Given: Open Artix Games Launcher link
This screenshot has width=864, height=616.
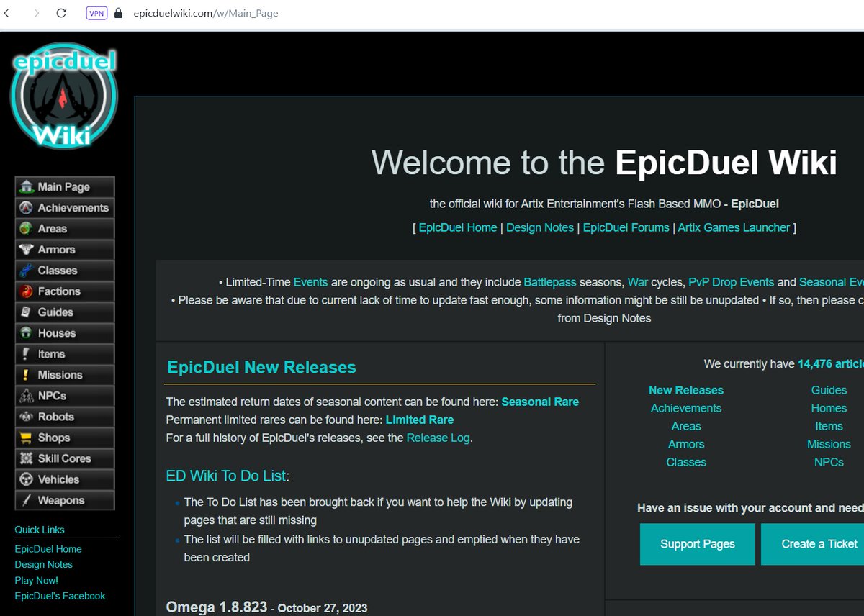Looking at the screenshot, I should (734, 227).
